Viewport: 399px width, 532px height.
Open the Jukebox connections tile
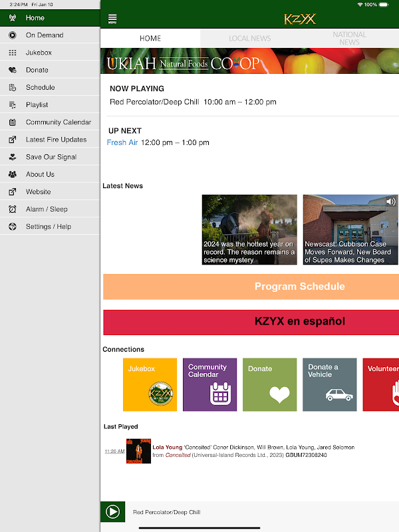(150, 384)
